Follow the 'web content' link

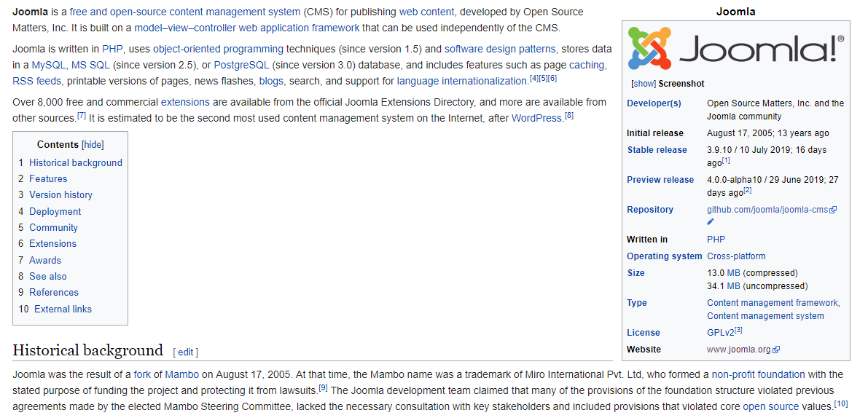pos(427,12)
